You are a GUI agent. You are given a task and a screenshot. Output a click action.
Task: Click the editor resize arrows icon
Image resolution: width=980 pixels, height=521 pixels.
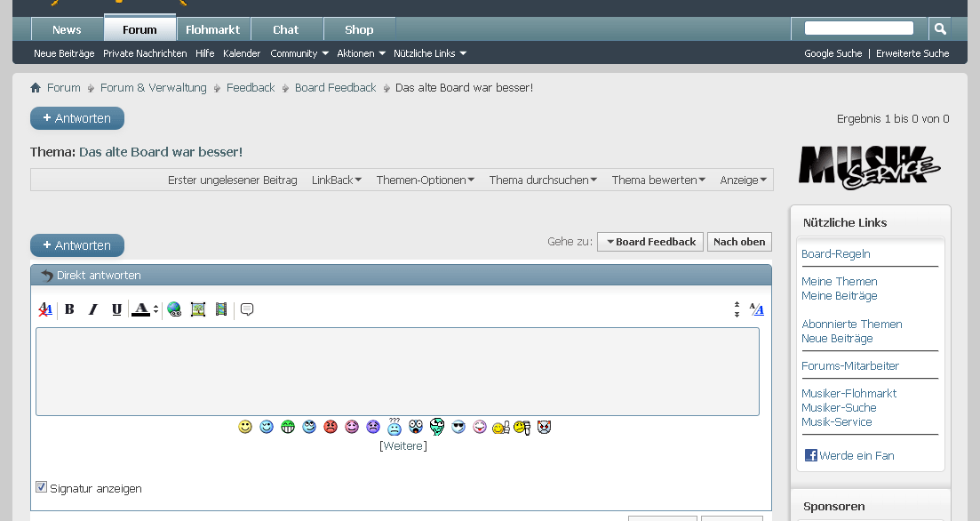pos(737,309)
